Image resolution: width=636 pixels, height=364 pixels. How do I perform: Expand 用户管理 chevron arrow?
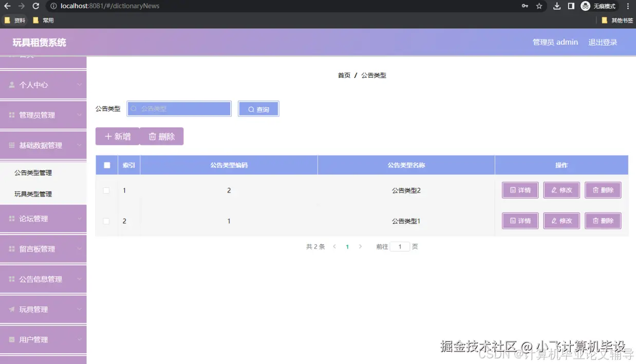79,339
